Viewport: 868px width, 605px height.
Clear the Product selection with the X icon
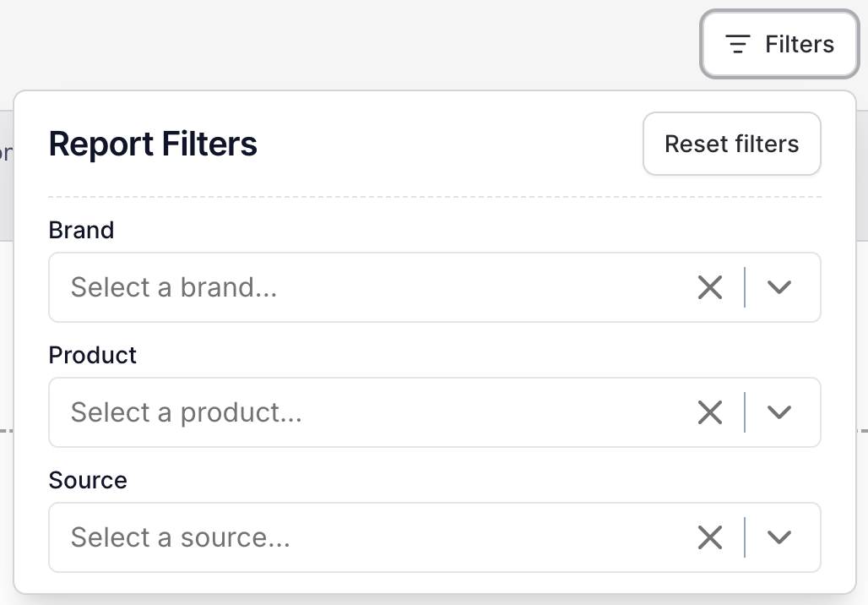pos(709,412)
